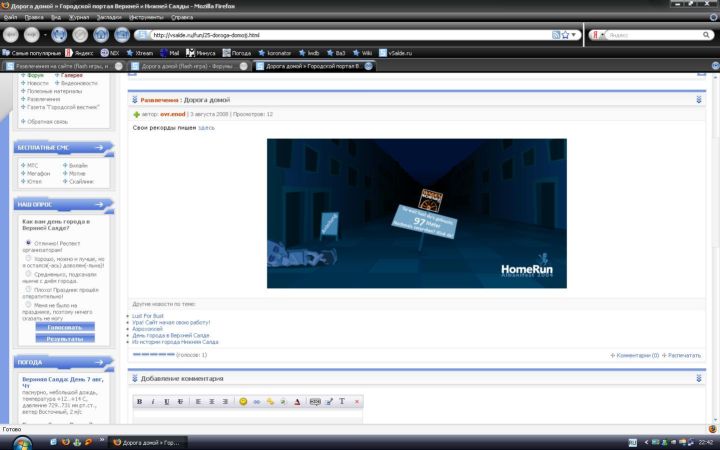Bookmark the page with the star icon
Viewport: 720px width, 450px height.
pos(567,34)
